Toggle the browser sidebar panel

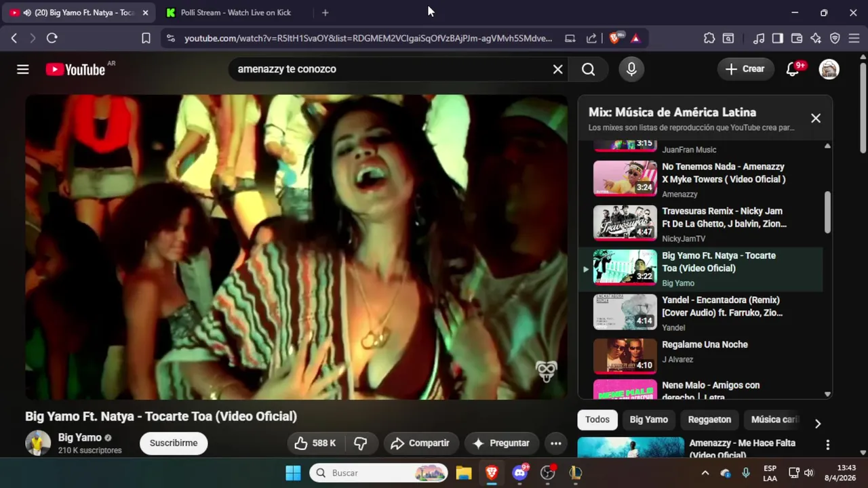click(x=778, y=39)
